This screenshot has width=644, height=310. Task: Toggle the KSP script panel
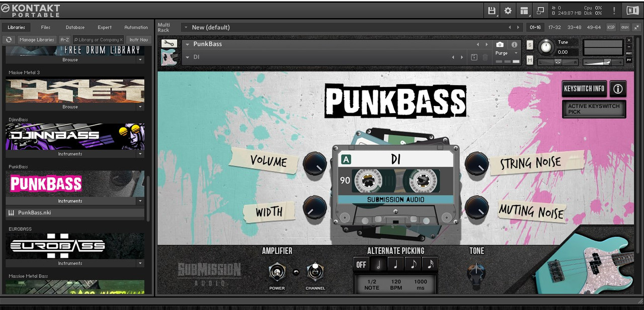[611, 27]
